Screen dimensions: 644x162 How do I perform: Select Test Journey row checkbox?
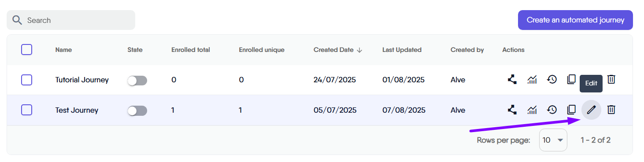(26, 110)
